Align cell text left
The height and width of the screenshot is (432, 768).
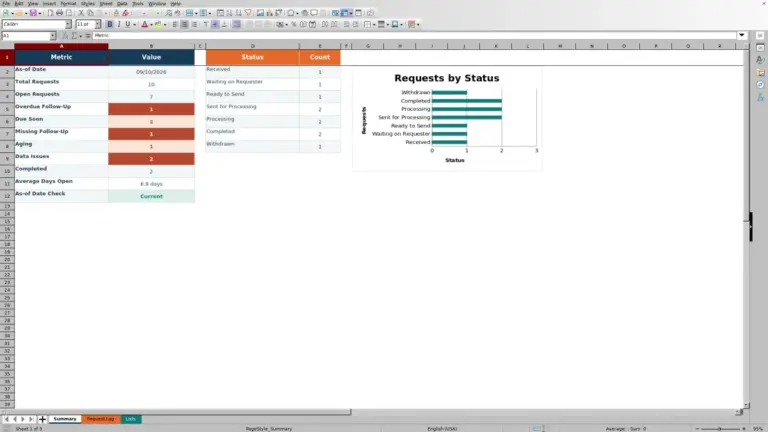[175, 24]
